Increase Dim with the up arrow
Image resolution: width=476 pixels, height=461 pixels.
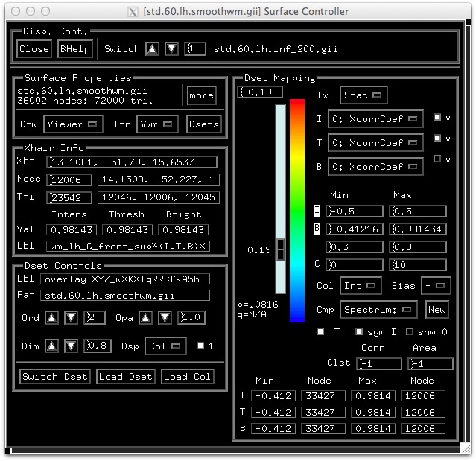point(51,346)
